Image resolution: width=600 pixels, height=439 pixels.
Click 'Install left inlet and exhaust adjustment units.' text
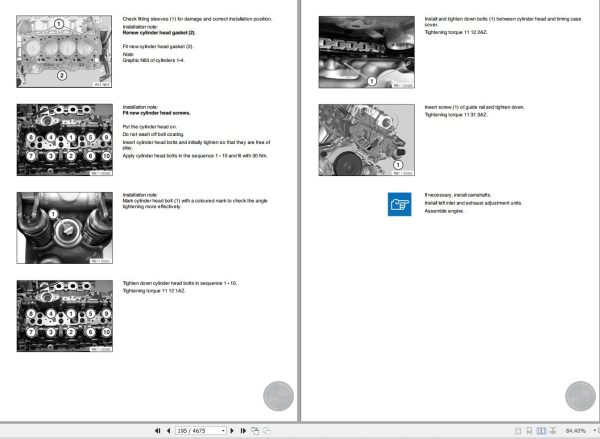[473, 203]
